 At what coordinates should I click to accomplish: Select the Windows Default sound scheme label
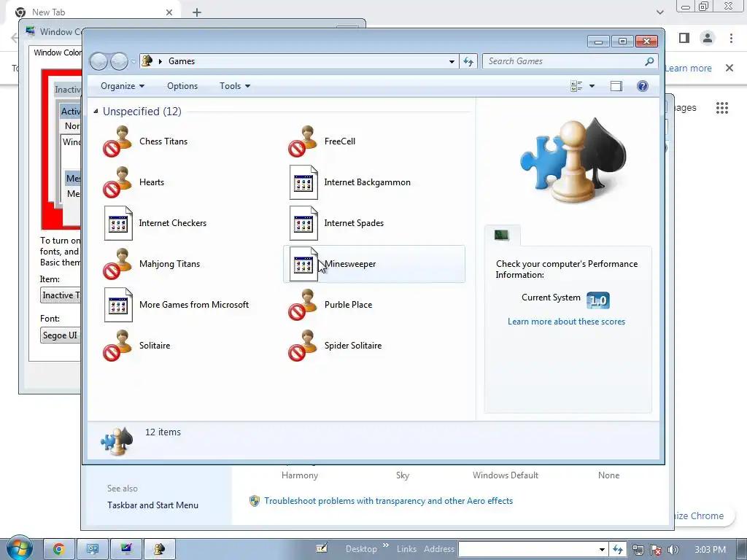[x=505, y=475]
